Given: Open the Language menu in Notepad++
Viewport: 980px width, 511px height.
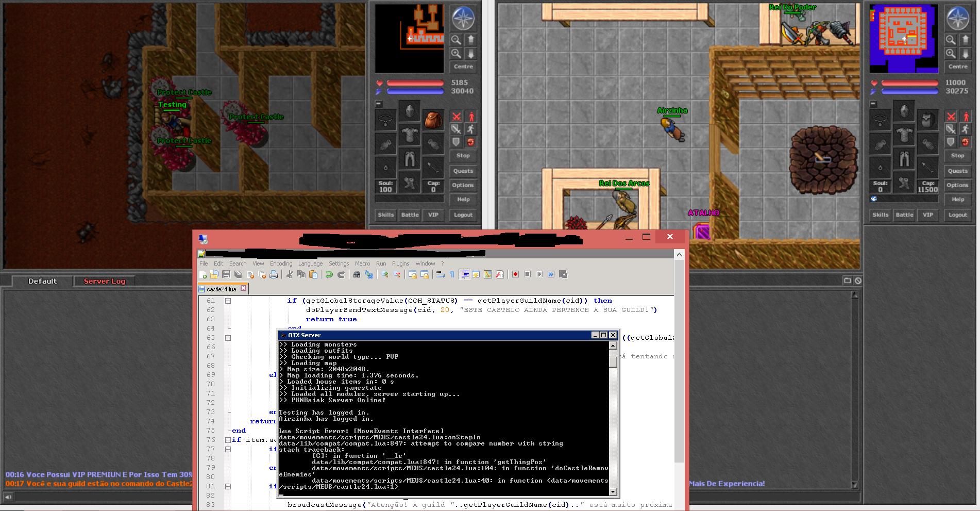Looking at the screenshot, I should [x=310, y=263].
